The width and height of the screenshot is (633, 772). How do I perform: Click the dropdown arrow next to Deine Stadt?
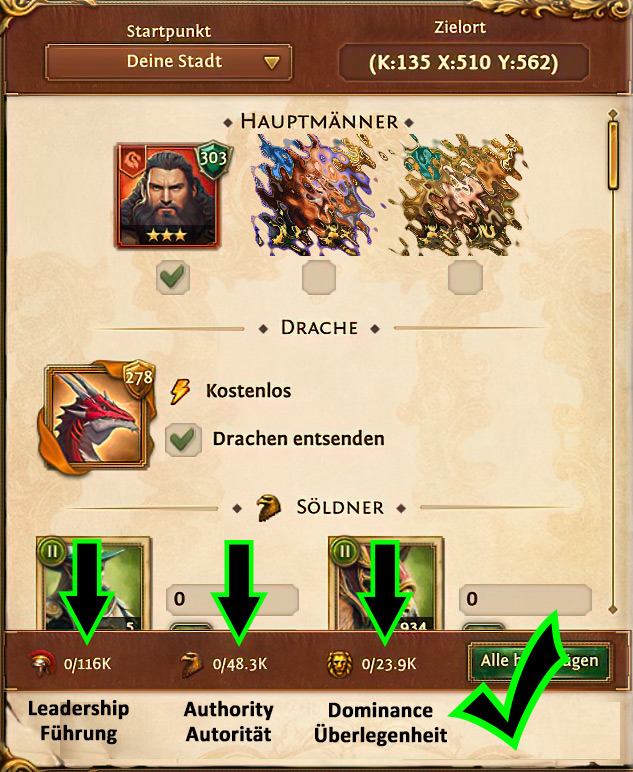click(271, 63)
